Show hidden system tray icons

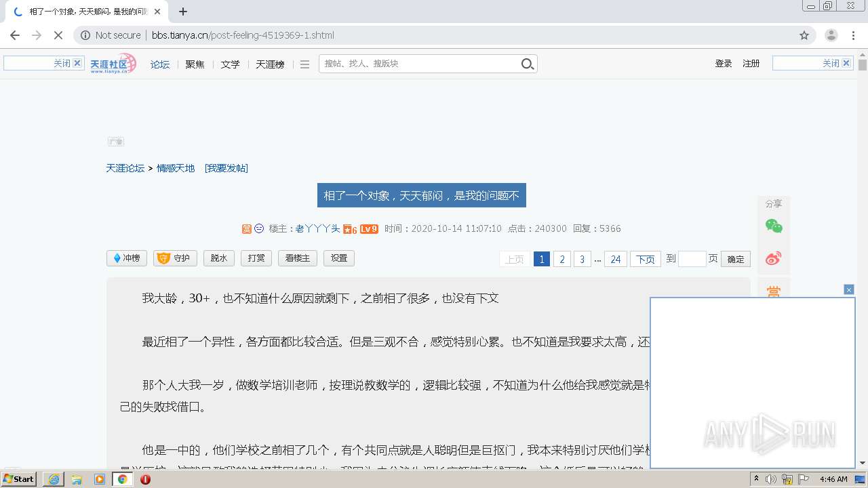pos(756,479)
